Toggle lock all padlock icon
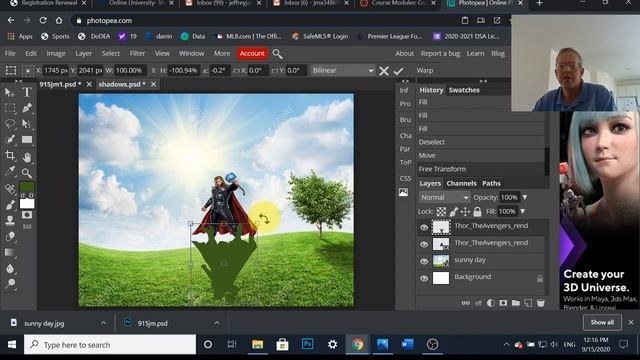Screen dimensions: 640x360 (477, 211)
